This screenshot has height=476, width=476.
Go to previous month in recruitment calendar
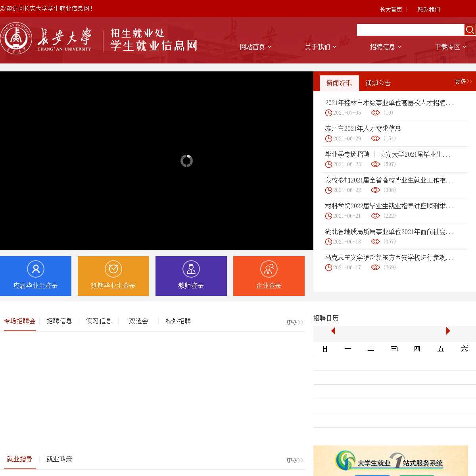point(333,331)
